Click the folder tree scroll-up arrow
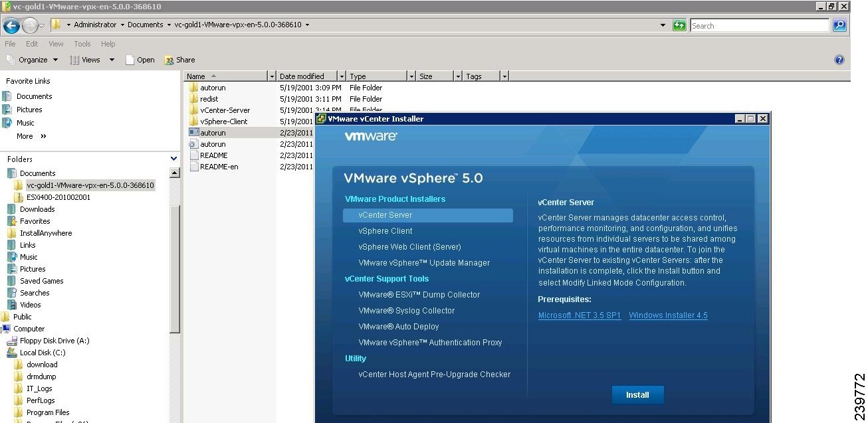Viewport: 868px width, 423px height. click(175, 173)
